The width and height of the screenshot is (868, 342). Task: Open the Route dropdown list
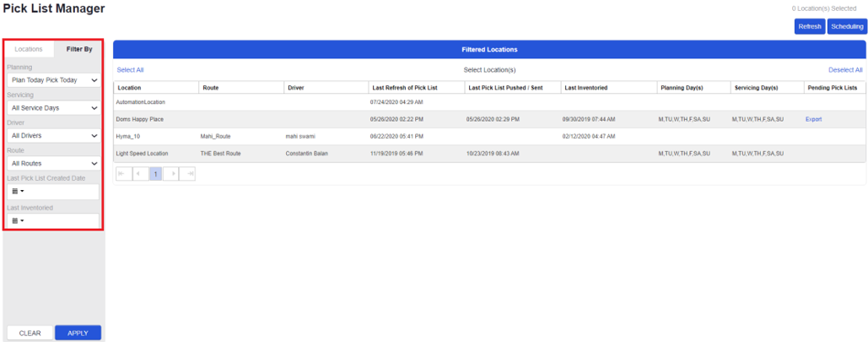coord(53,163)
